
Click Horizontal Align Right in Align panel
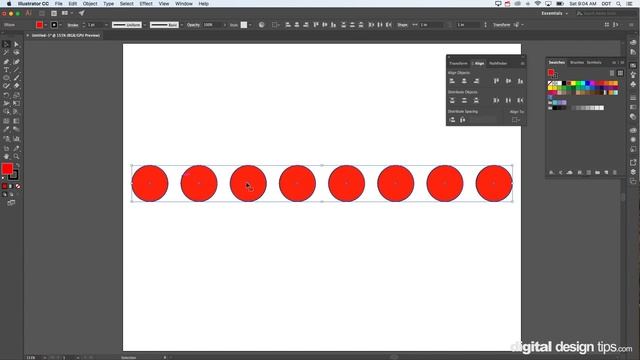[x=476, y=81]
